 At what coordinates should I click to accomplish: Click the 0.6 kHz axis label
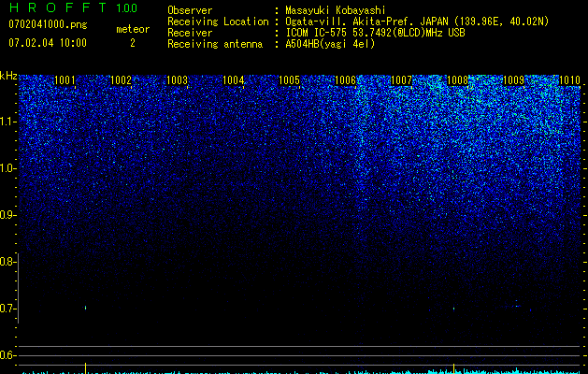coord(7,355)
